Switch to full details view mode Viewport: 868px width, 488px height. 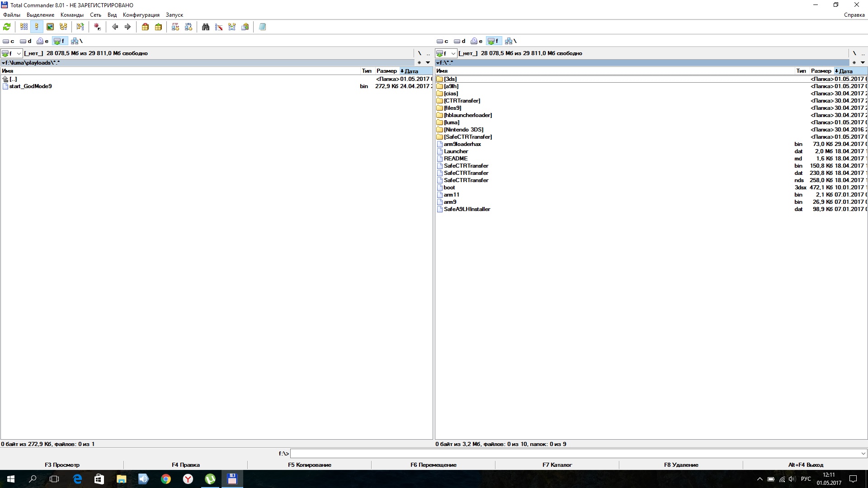click(37, 27)
